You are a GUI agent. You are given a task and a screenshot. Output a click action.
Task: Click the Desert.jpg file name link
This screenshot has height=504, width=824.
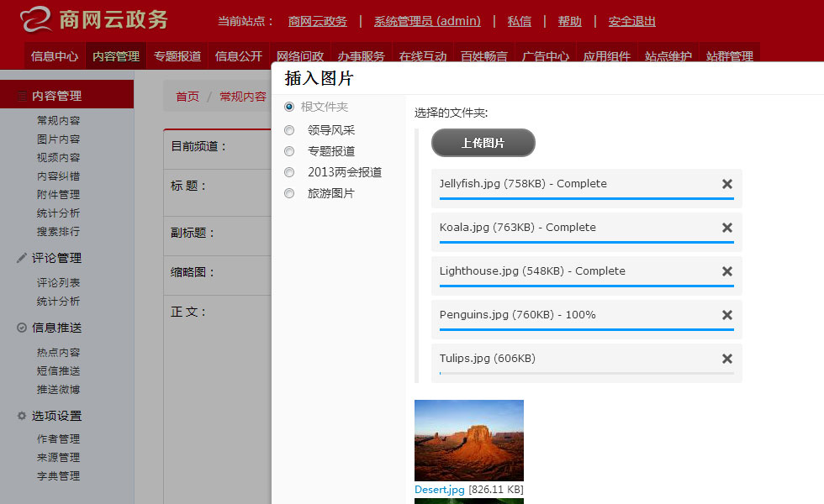click(439, 490)
